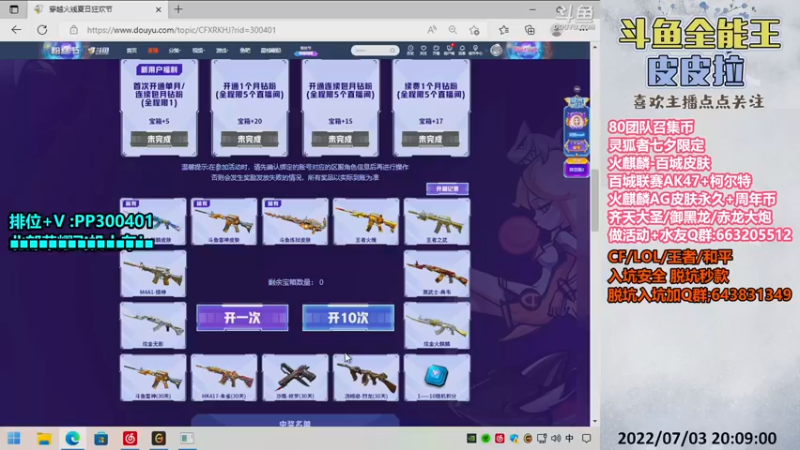This screenshot has width=800, height=450.
Task: Select the 斗鱼炼狱皮肤 prize card
Action: pyautogui.click(x=295, y=222)
